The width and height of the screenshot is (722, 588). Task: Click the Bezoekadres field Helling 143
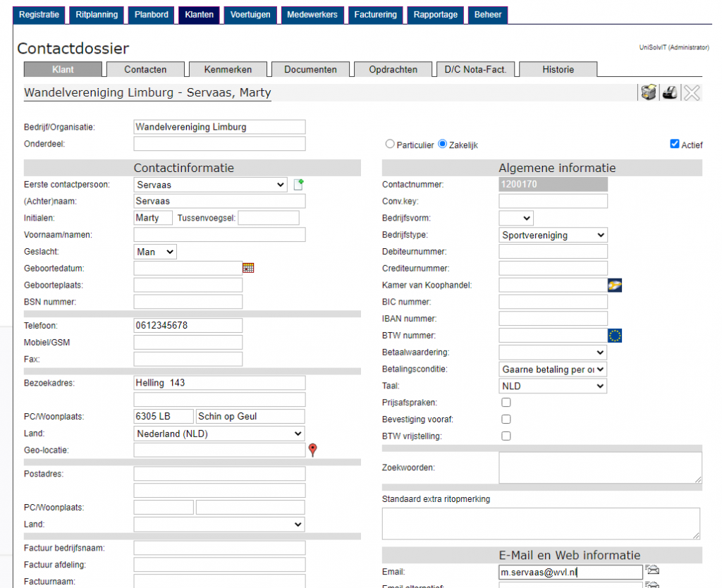[x=219, y=383]
